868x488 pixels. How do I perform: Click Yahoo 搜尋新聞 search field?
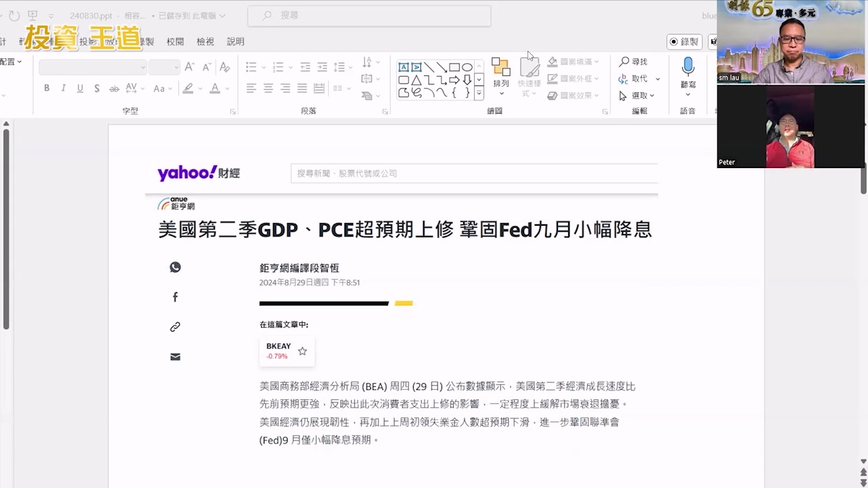[475, 174]
